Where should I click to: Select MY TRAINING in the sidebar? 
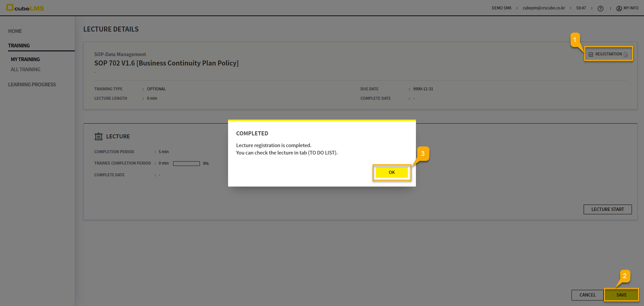(x=25, y=59)
